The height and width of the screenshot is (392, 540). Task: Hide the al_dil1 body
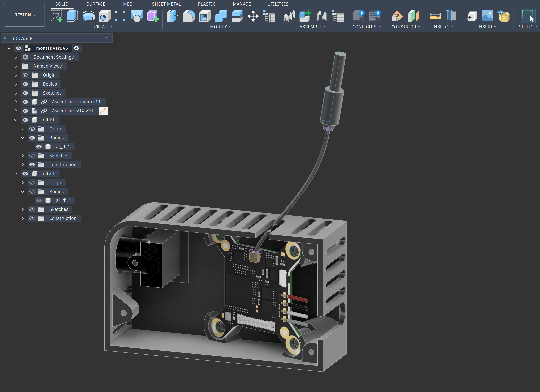[x=39, y=147]
